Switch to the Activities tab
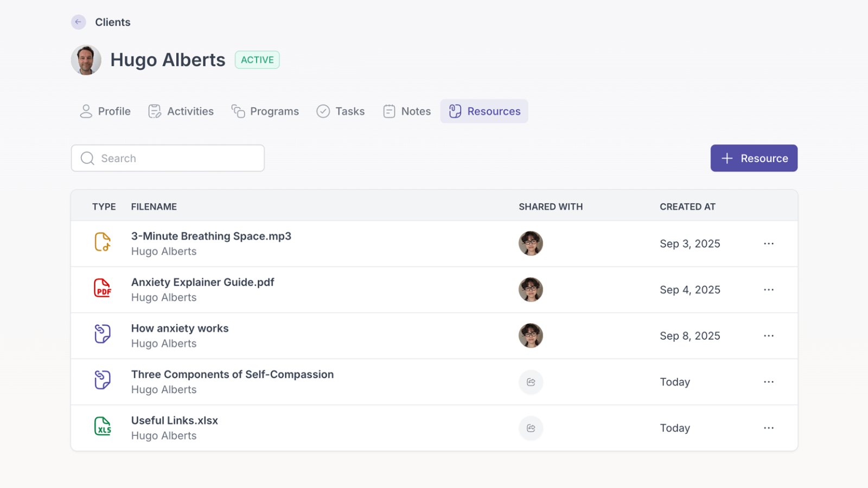The height and width of the screenshot is (488, 868). coord(181,112)
